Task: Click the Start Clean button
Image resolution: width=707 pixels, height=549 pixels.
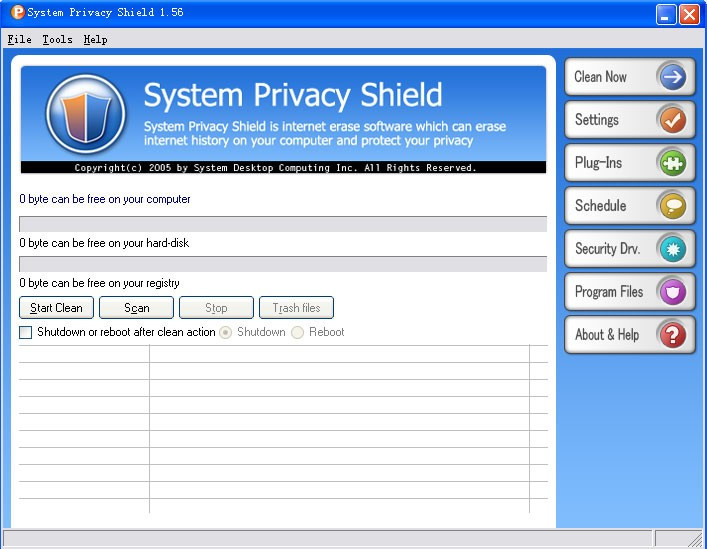Action: pos(56,308)
